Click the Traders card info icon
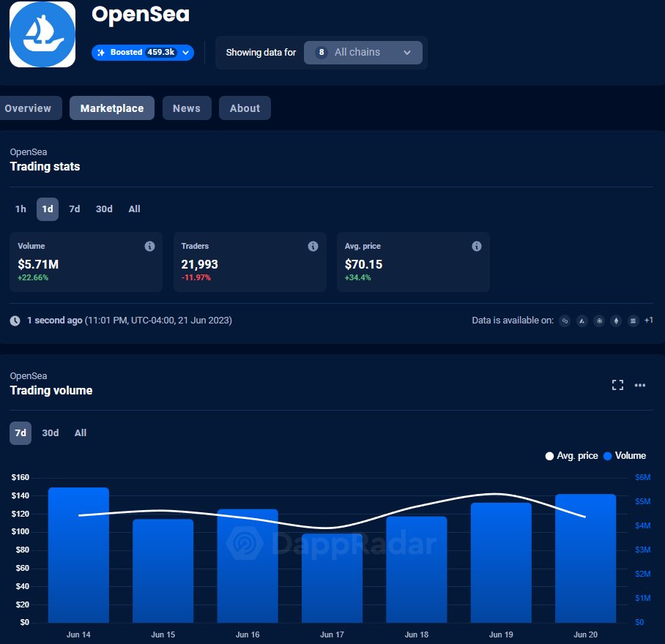 point(313,246)
